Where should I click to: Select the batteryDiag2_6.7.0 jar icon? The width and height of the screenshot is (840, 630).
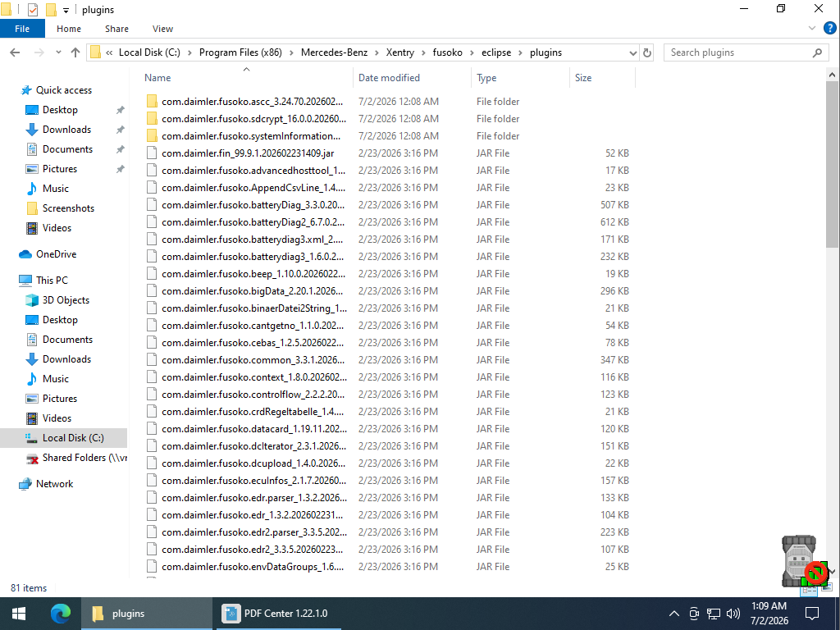click(x=152, y=221)
